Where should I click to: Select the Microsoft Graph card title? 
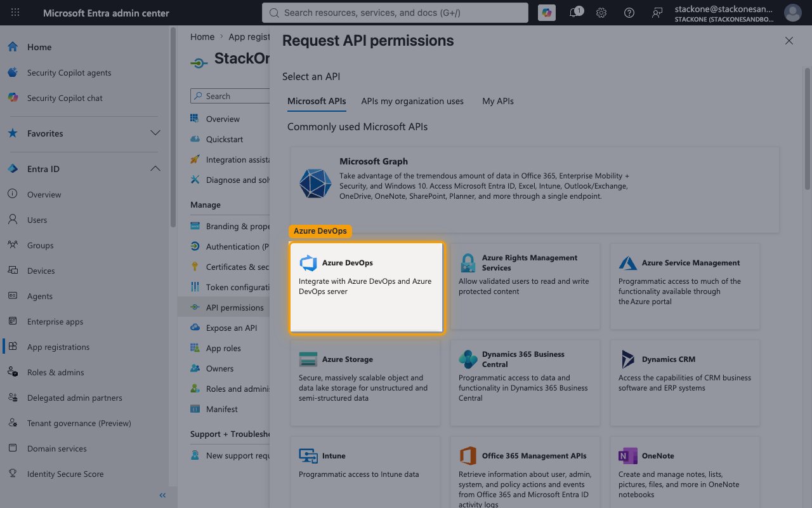click(374, 161)
